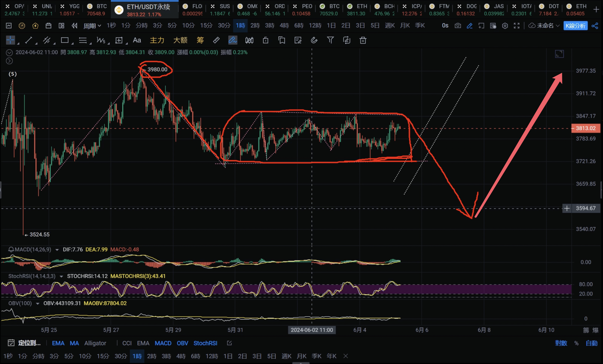The width and height of the screenshot is (603, 364).
Task: Switch to the 4時 timeframe
Action: (284, 25)
